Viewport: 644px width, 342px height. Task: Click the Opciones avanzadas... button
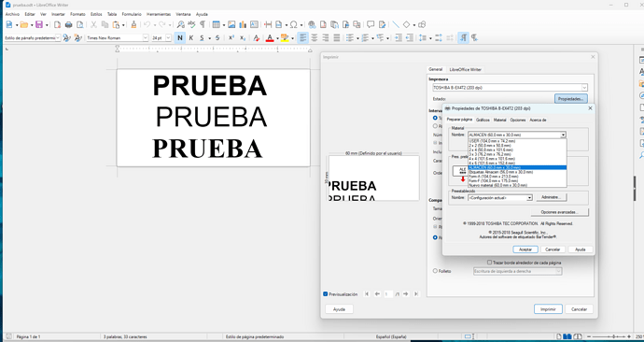tap(559, 212)
